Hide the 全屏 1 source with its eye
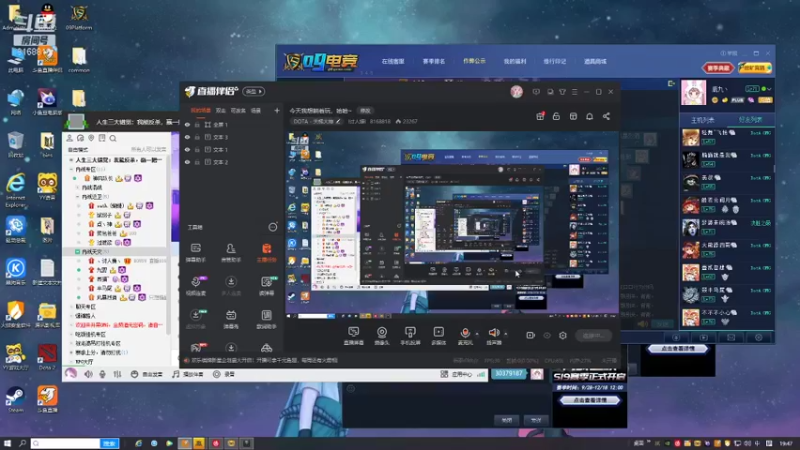Viewport: 800px width, 450px height. coord(187,124)
